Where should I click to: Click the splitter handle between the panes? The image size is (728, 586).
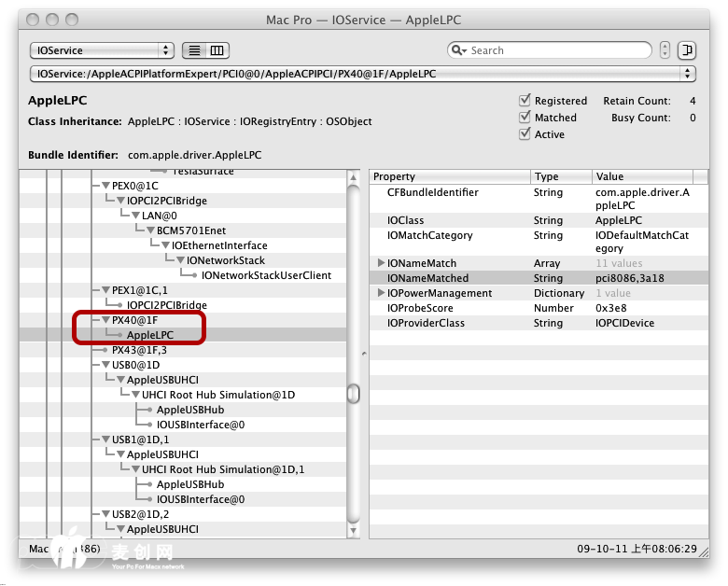[354, 394]
